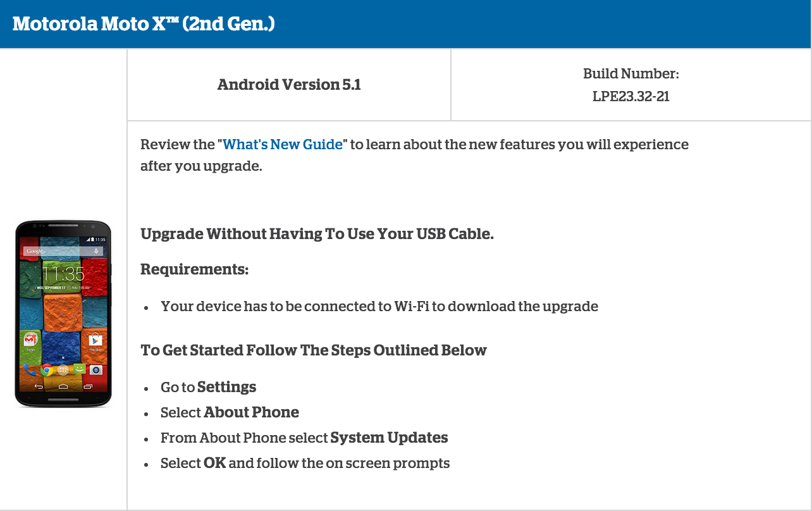Viewport: 812px width, 511px height.
Task: Tap the Recents navigation button on the phone
Action: tap(88, 386)
